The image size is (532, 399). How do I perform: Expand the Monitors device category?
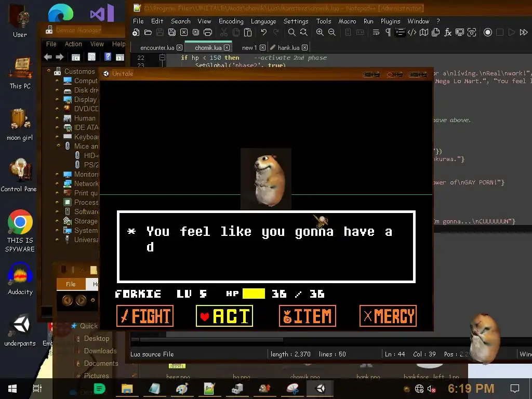(x=57, y=174)
